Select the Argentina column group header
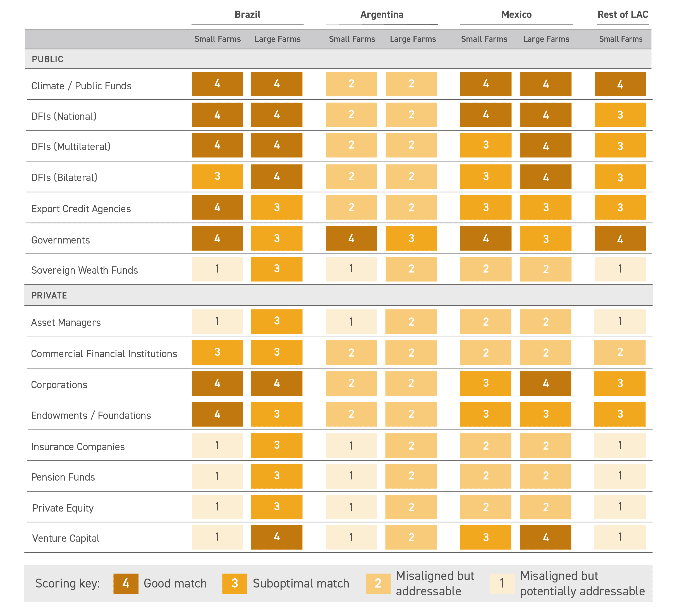This screenshot has height=616, width=677. 382,15
